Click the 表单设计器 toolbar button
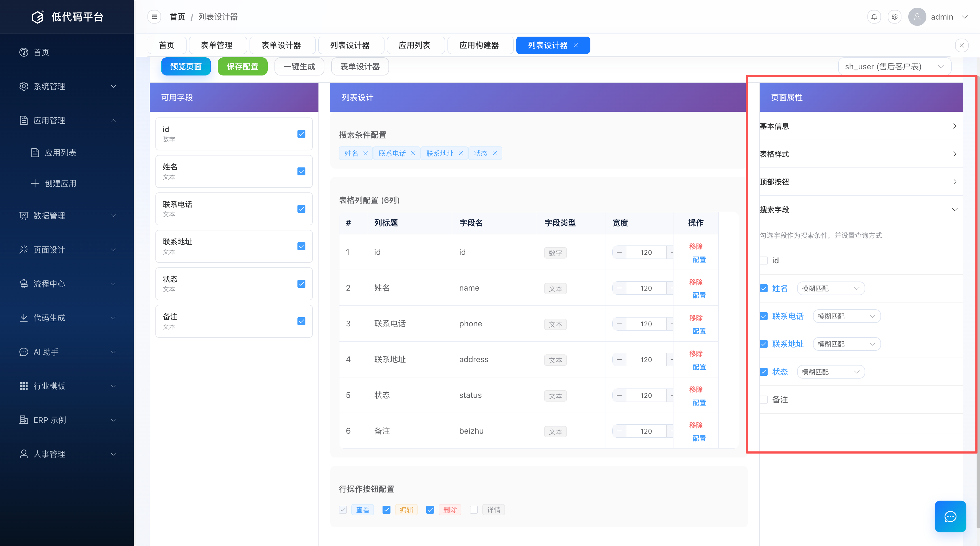Image resolution: width=980 pixels, height=546 pixels. click(360, 67)
